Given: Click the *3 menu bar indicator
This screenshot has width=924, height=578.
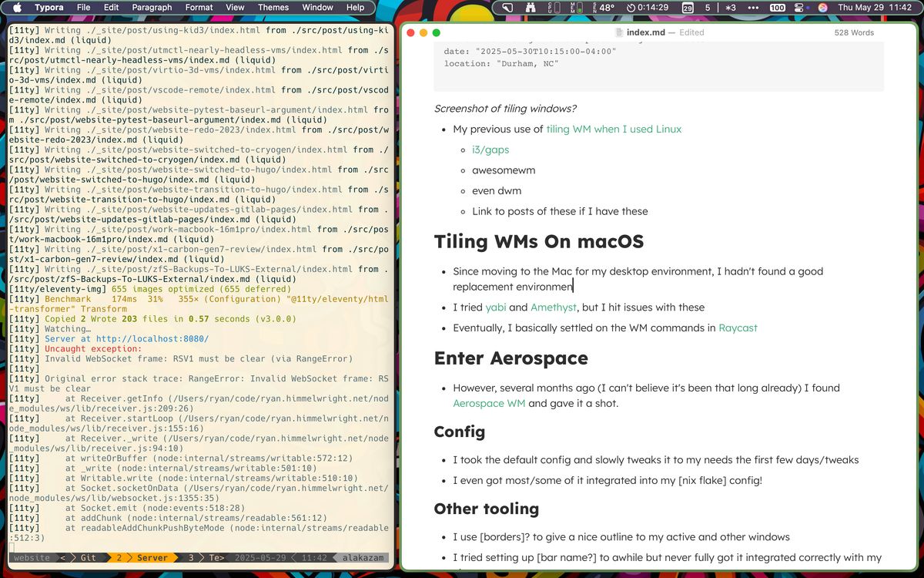Looking at the screenshot, I should tap(731, 8).
